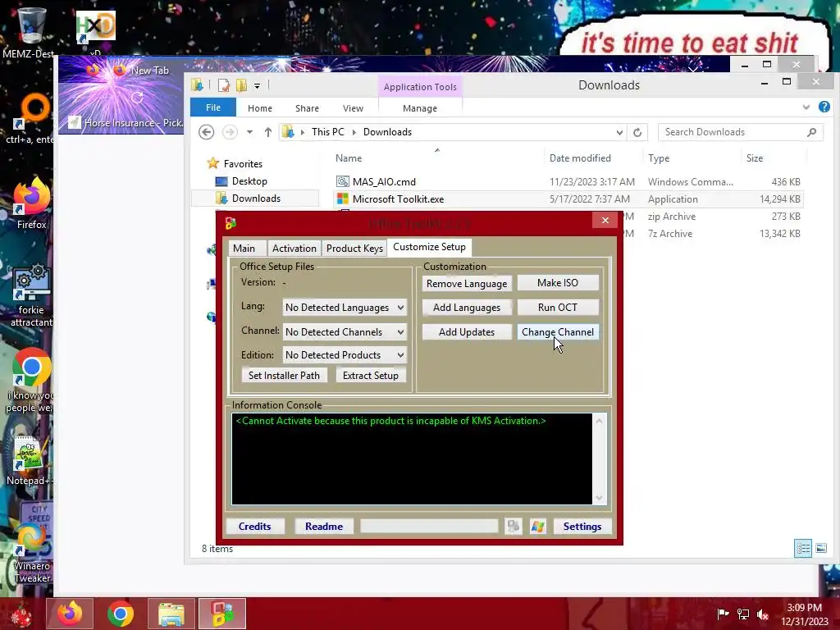Switch to Large icons view layout
The width and height of the screenshot is (840, 630).
pyautogui.click(x=820, y=548)
